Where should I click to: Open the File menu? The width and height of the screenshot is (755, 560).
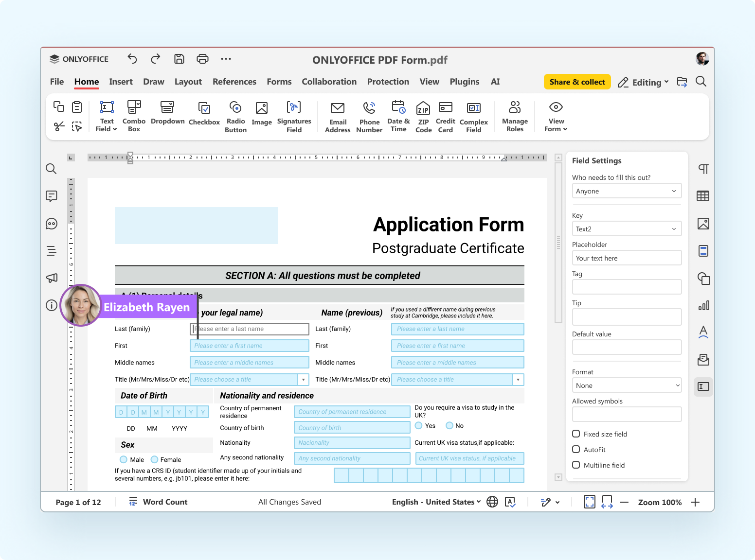click(57, 82)
